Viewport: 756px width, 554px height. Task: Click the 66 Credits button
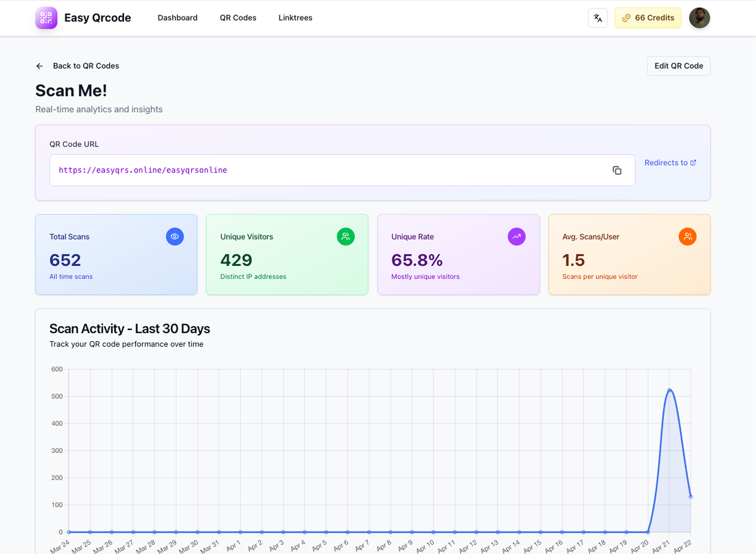[x=648, y=18]
